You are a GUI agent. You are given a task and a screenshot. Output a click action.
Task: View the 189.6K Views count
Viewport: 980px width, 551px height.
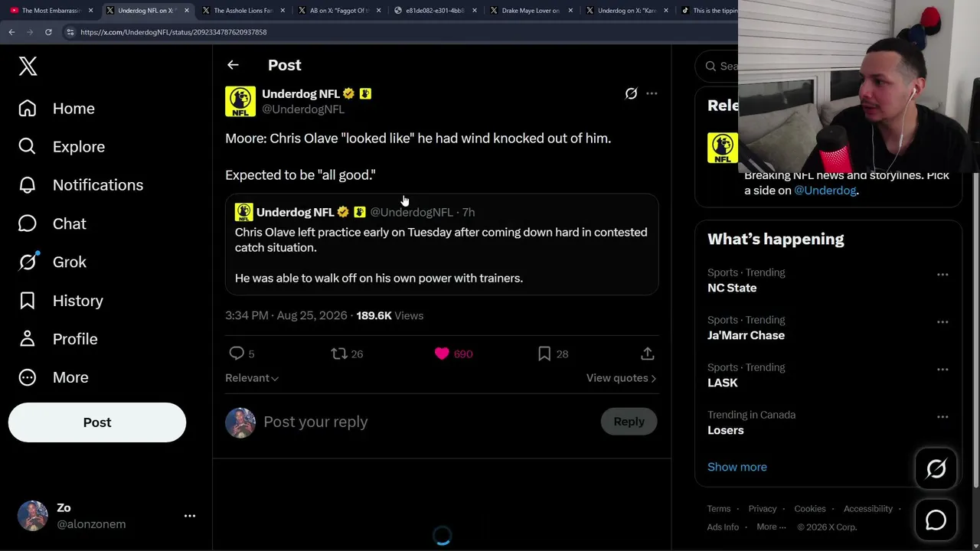pos(390,315)
